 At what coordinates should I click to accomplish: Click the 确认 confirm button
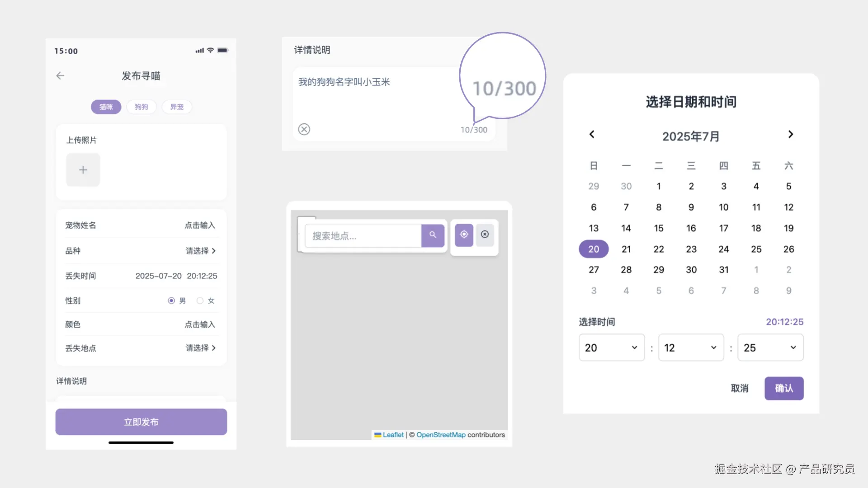784,388
